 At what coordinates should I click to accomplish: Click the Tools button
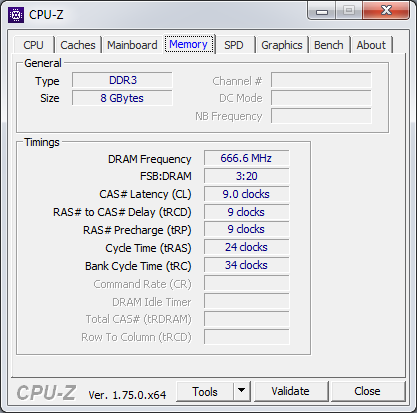coord(205,391)
